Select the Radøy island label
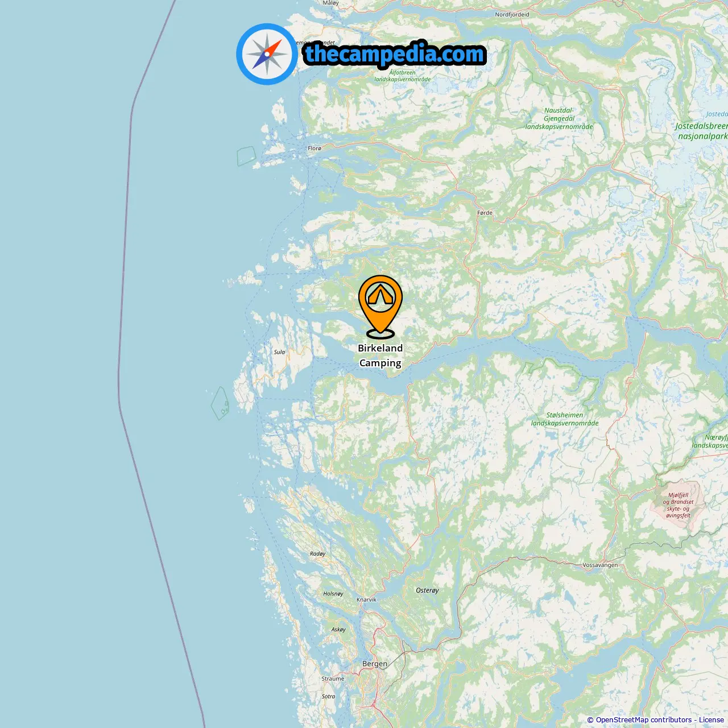The image size is (728, 728). coord(318,553)
